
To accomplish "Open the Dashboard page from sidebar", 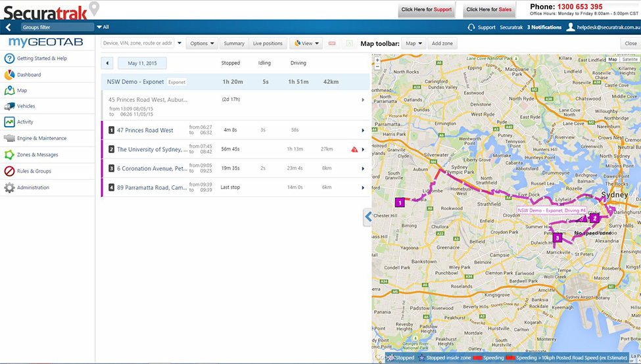I will point(28,75).
